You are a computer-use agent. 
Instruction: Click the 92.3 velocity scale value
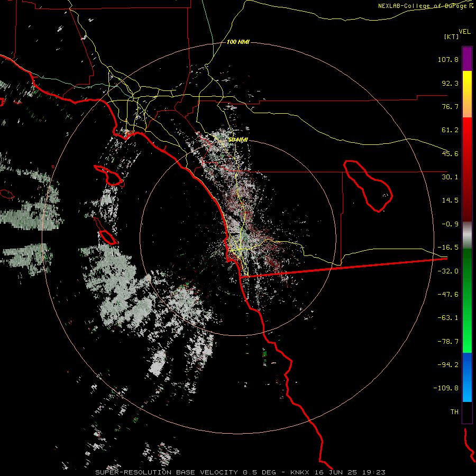coord(450,83)
